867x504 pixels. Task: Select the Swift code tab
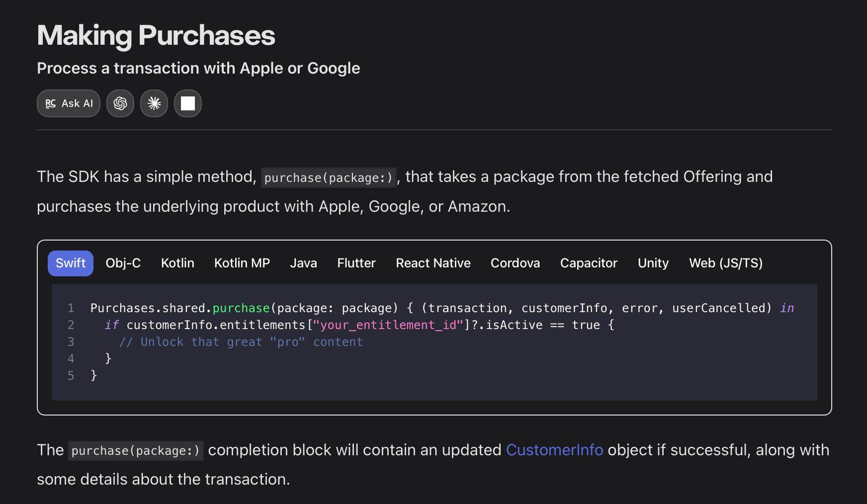click(71, 263)
